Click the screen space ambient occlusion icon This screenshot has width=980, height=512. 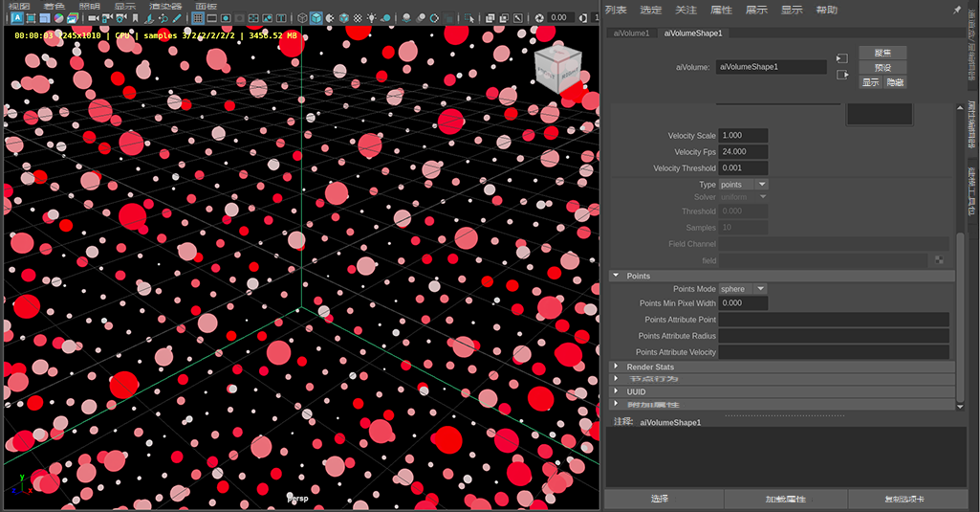tap(406, 18)
